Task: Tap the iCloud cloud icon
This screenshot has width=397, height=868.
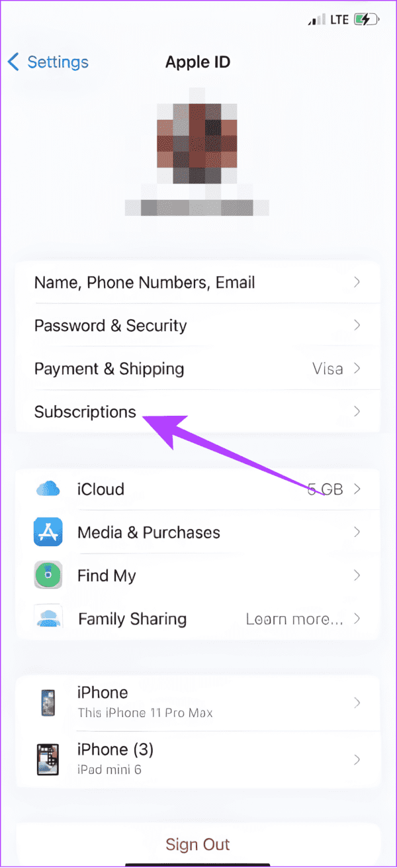Action: pos(48,489)
